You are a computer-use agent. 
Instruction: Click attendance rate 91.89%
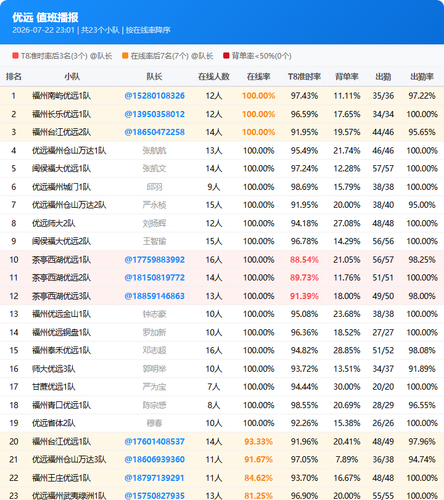pyautogui.click(x=422, y=369)
